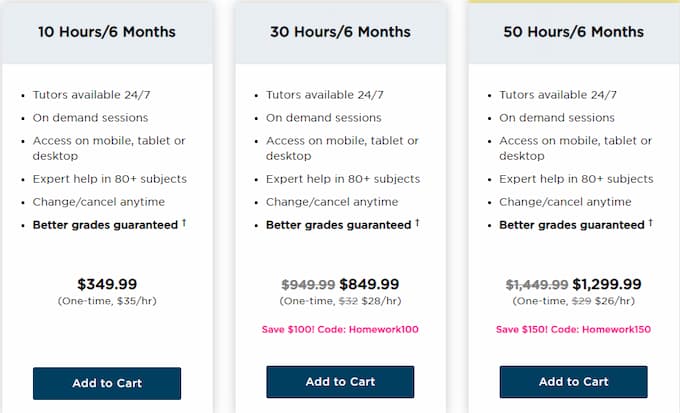
Task: Click the 50 Hours/6 Months plan header
Action: pyautogui.click(x=573, y=32)
